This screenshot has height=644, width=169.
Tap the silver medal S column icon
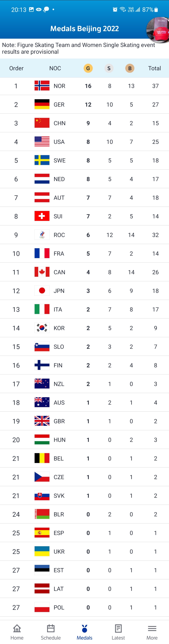109,68
